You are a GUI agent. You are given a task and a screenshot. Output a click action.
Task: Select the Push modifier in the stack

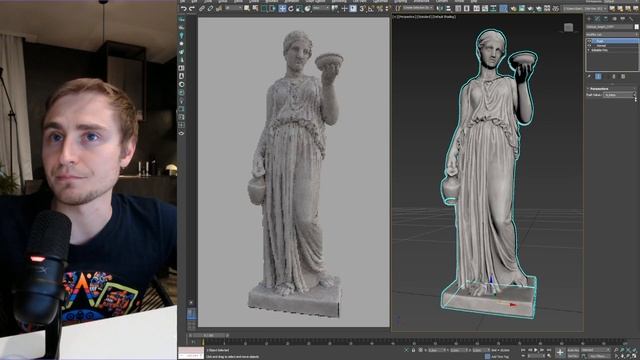tap(615, 41)
